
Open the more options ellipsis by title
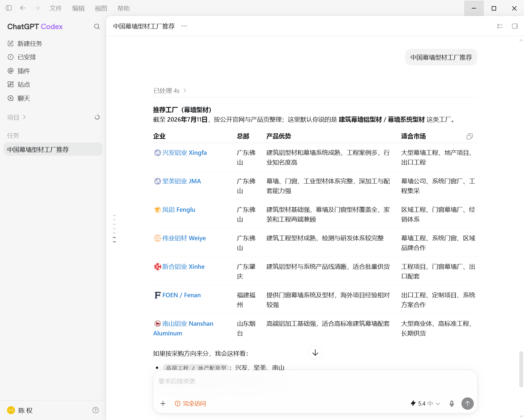[184, 26]
